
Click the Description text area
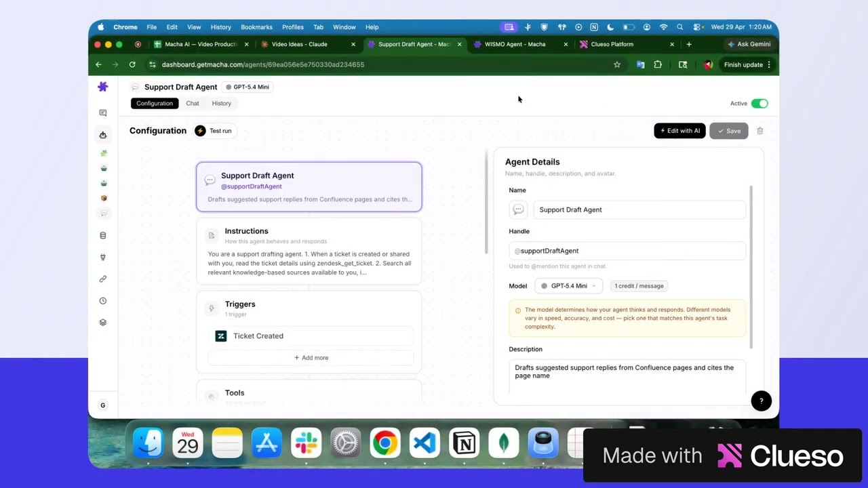tap(627, 376)
